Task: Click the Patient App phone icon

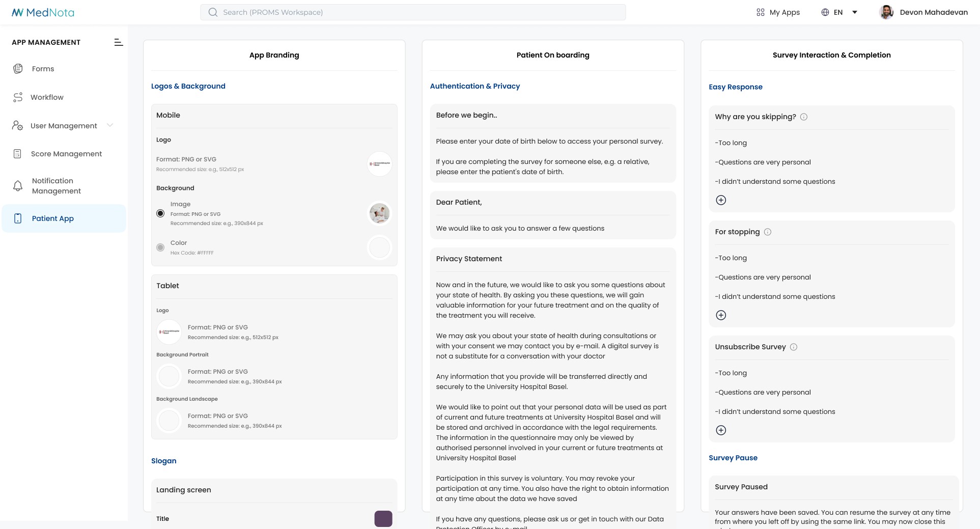Action: [x=18, y=218]
